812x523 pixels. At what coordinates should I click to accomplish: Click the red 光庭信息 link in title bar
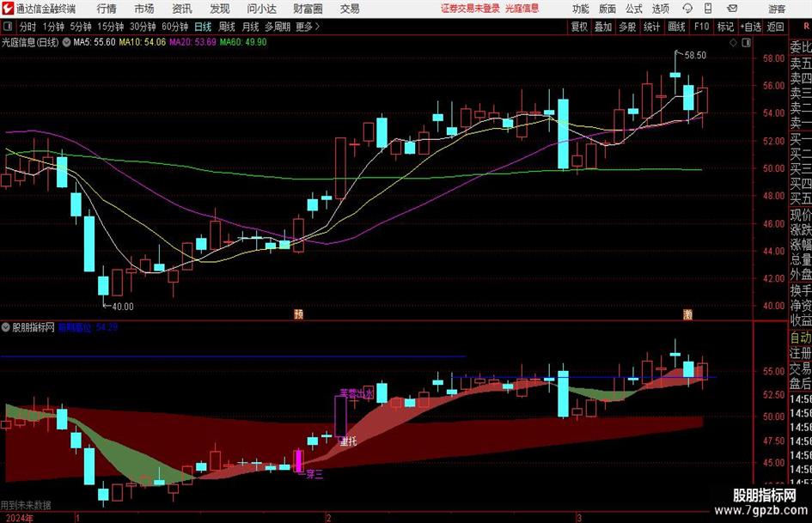click(x=522, y=9)
